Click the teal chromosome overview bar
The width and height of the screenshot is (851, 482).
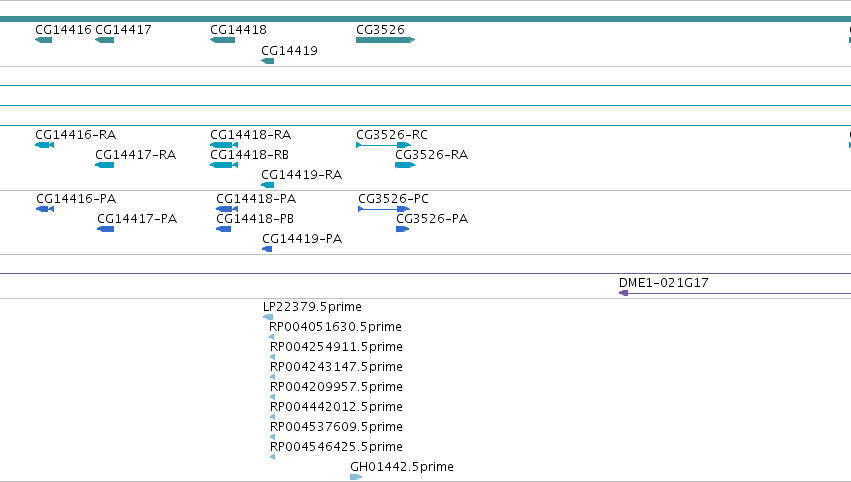click(x=426, y=19)
